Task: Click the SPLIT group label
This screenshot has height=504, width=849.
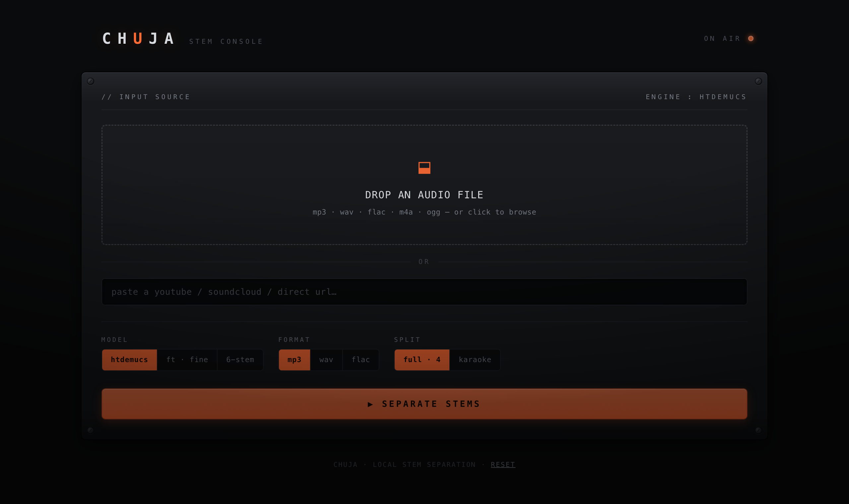Action: pyautogui.click(x=407, y=340)
